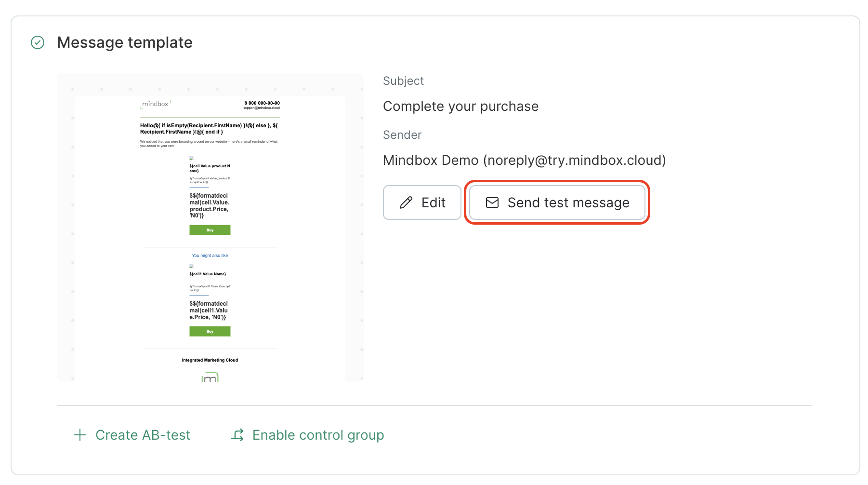Click the mindbox logo in email preview
Viewport: 868px width, 485px height.
[155, 104]
